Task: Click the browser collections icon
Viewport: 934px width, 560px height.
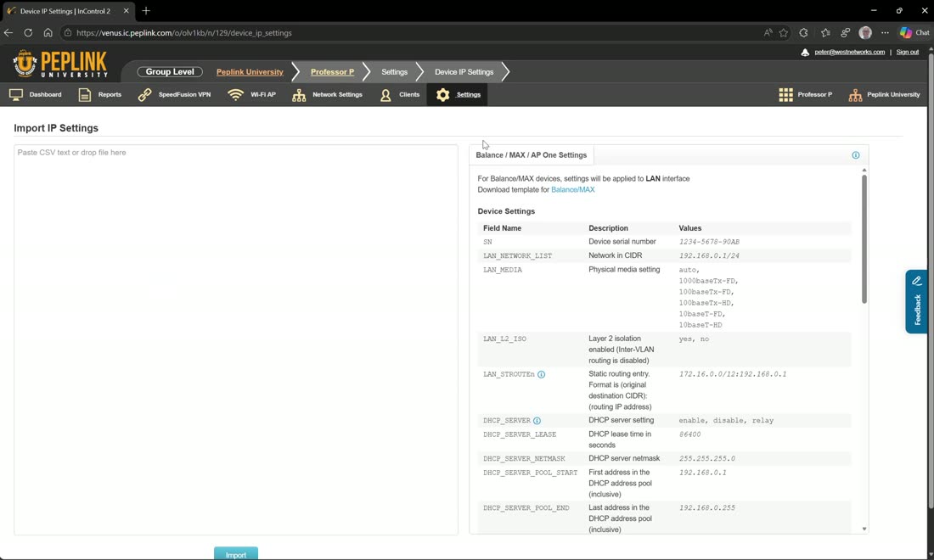Action: coord(845,33)
